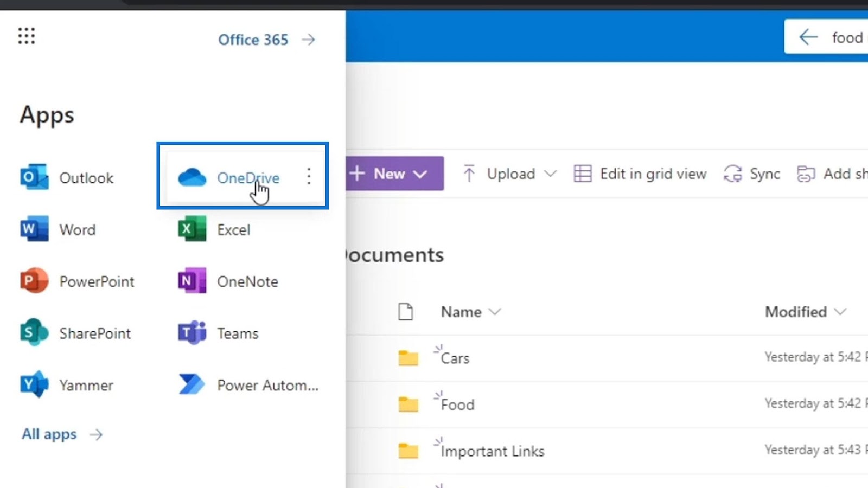The image size is (868, 488).
Task: Click the Teams text label
Action: click(238, 333)
